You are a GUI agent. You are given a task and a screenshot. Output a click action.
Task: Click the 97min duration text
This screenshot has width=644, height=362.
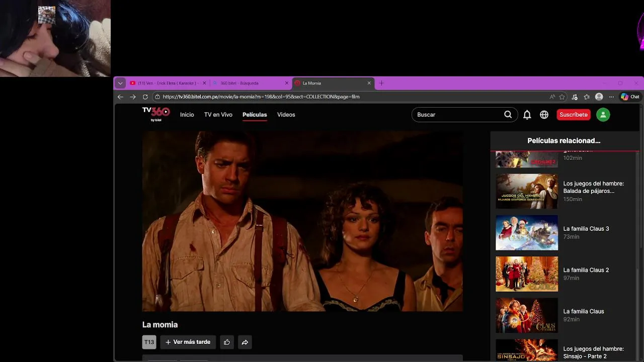(572, 278)
